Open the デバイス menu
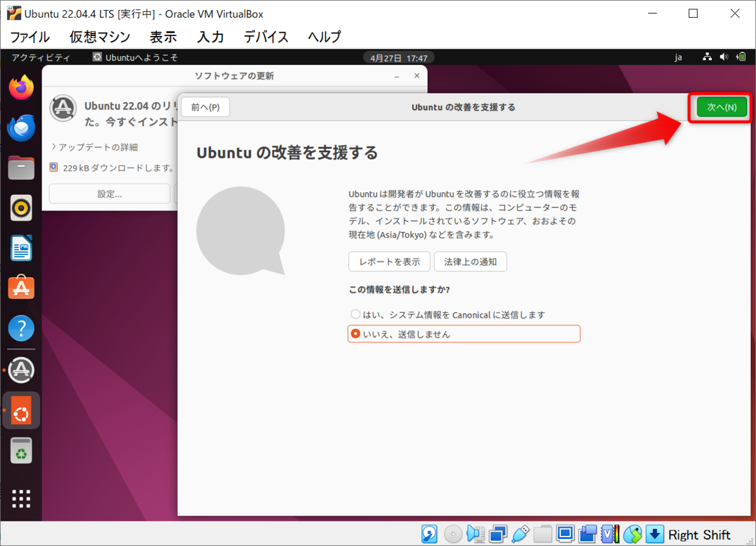This screenshot has width=756, height=546. click(266, 37)
